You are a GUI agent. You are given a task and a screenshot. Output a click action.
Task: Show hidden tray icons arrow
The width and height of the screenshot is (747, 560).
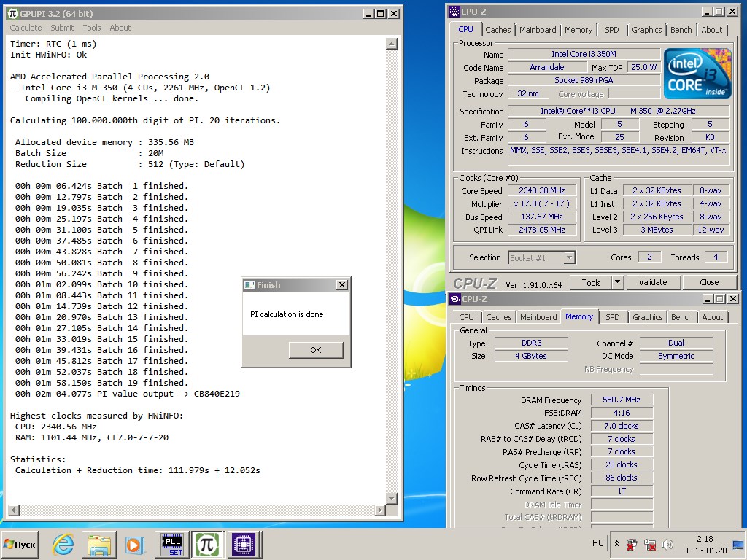pyautogui.click(x=616, y=543)
